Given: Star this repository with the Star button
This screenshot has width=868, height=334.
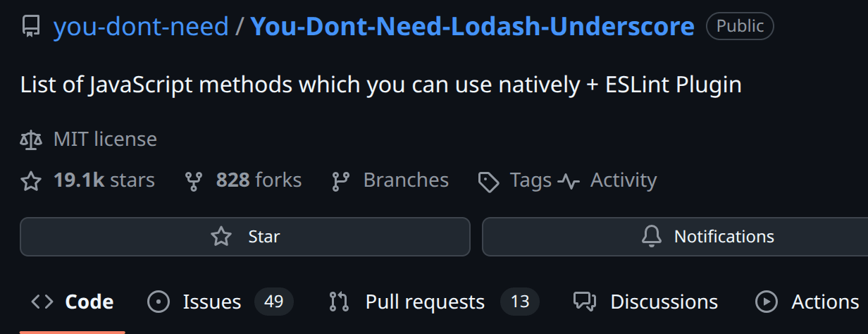Looking at the screenshot, I should point(244,237).
